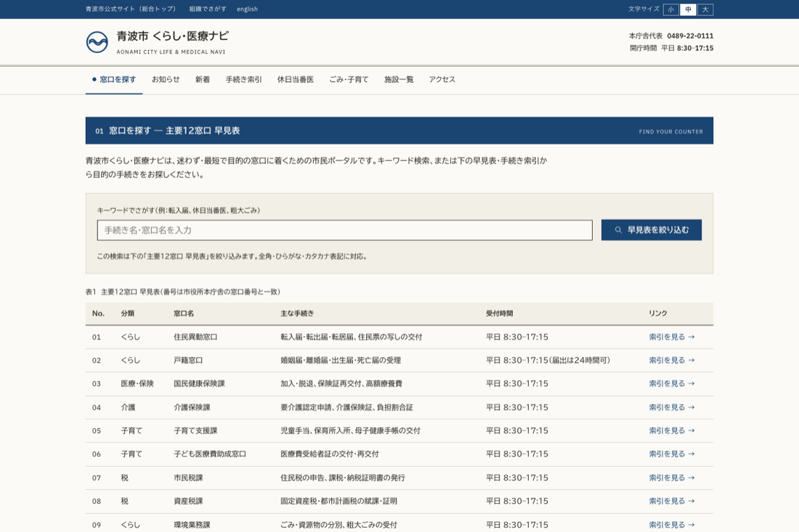The height and width of the screenshot is (532, 799).
Task: Open アクセス navigation item
Action: pyautogui.click(x=442, y=79)
